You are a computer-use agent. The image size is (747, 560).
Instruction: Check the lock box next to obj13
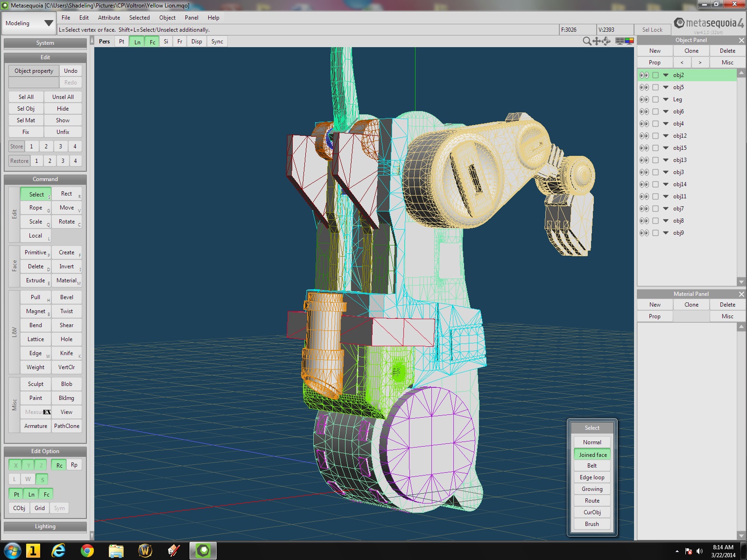pos(655,160)
